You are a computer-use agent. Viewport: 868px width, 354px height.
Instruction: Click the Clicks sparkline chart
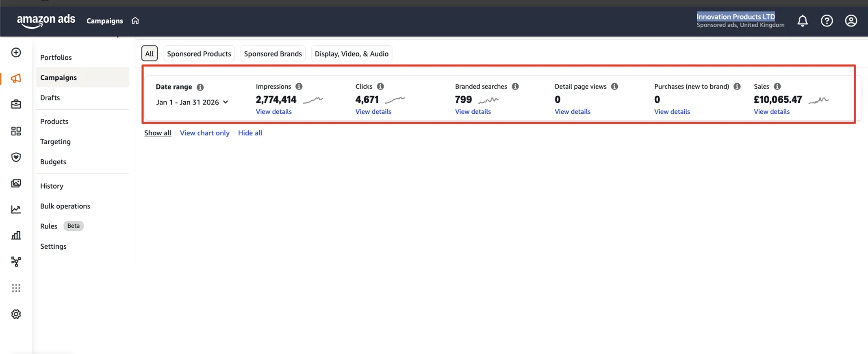(395, 100)
